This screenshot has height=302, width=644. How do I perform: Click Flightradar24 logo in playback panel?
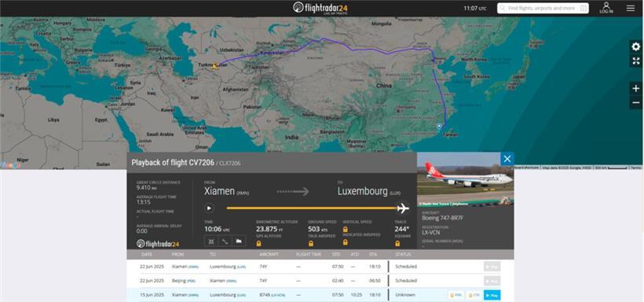(158, 244)
